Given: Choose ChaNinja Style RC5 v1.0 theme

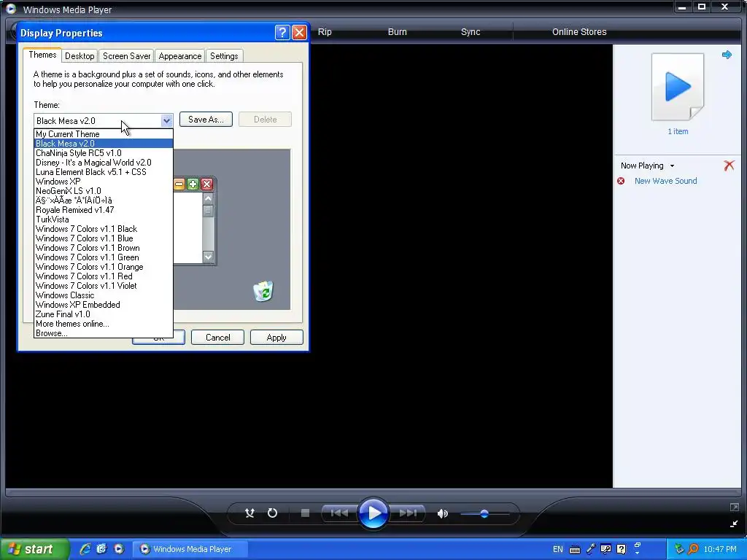Looking at the screenshot, I should [104, 153].
